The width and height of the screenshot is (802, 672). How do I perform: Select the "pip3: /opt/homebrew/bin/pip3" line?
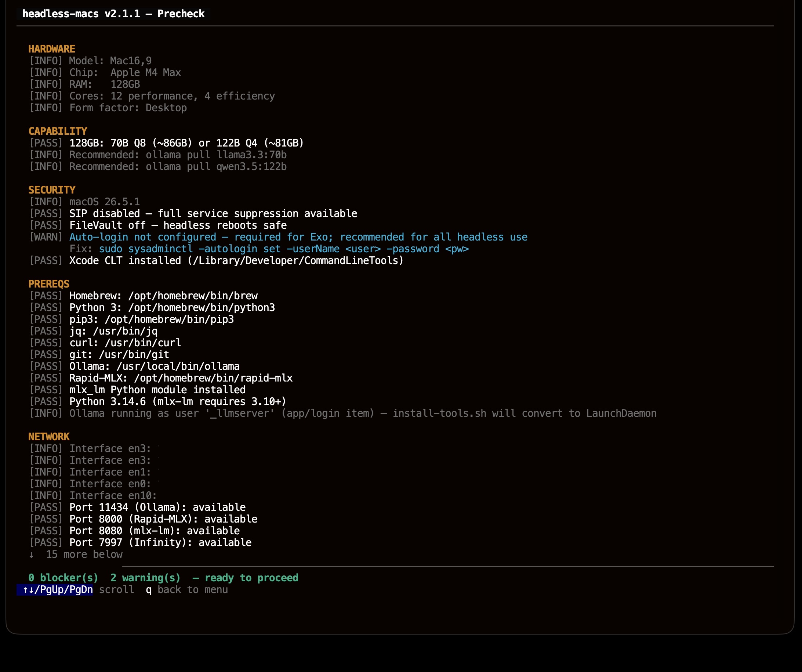[x=131, y=319]
